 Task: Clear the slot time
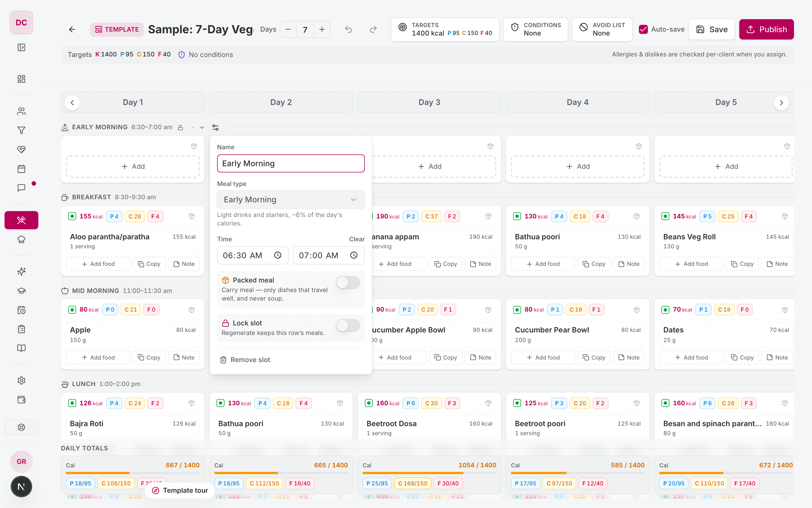357,239
